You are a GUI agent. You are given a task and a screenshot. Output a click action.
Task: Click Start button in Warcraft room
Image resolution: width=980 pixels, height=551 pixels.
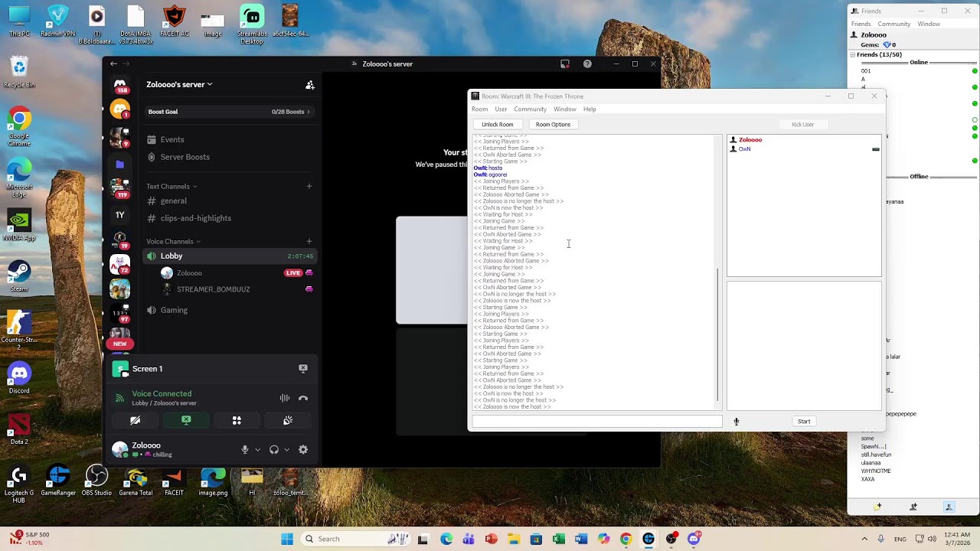(804, 422)
